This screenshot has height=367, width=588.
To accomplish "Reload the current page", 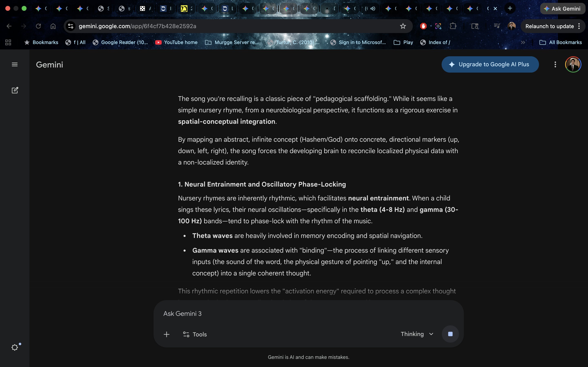I will point(38,26).
